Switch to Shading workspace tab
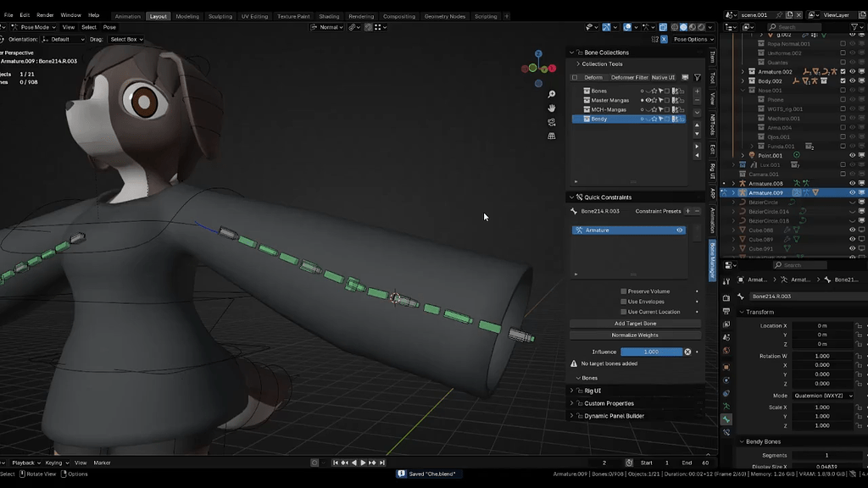The image size is (868, 488). pos(329,16)
